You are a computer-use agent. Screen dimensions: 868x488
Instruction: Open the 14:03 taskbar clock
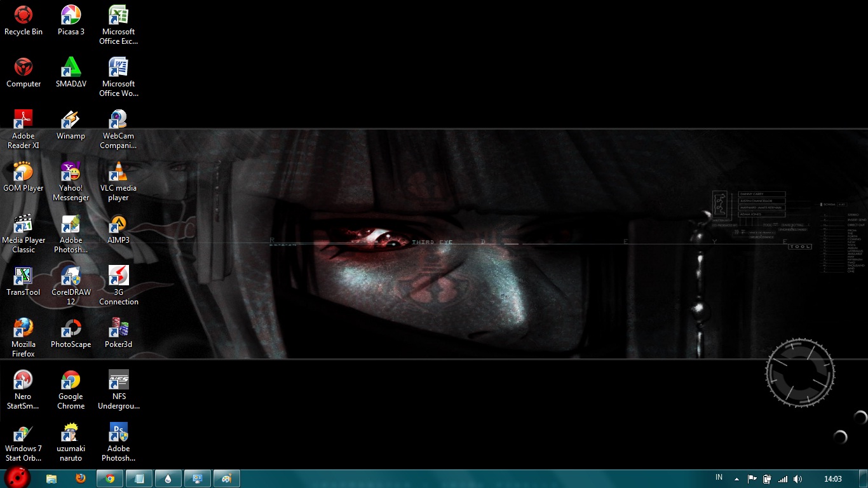pyautogui.click(x=833, y=479)
